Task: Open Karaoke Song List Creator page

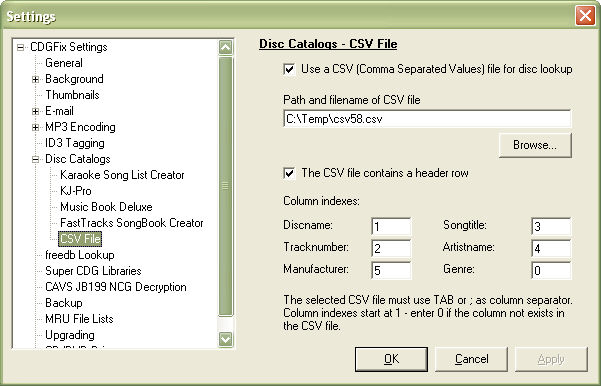Action: tap(122, 175)
